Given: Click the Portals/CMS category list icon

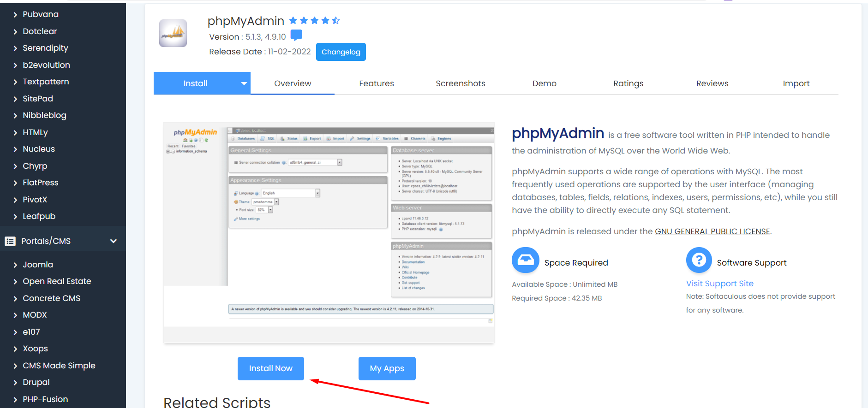Looking at the screenshot, I should pyautogui.click(x=10, y=241).
